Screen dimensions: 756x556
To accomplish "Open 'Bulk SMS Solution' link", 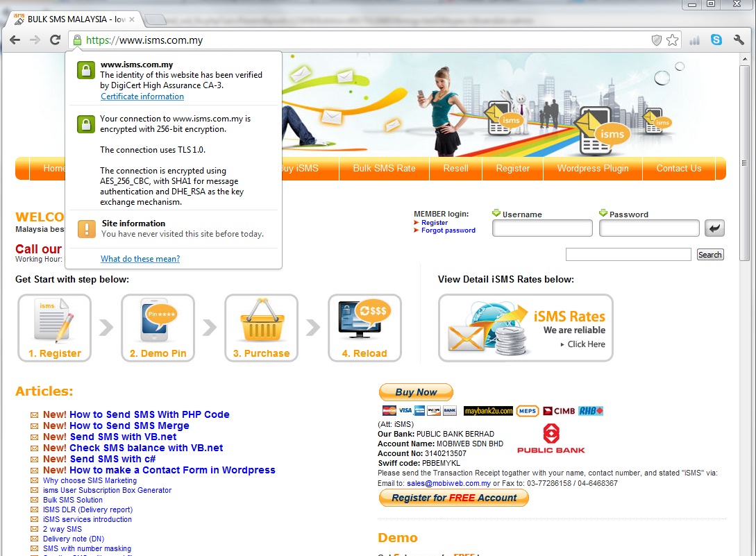I will pos(73,500).
